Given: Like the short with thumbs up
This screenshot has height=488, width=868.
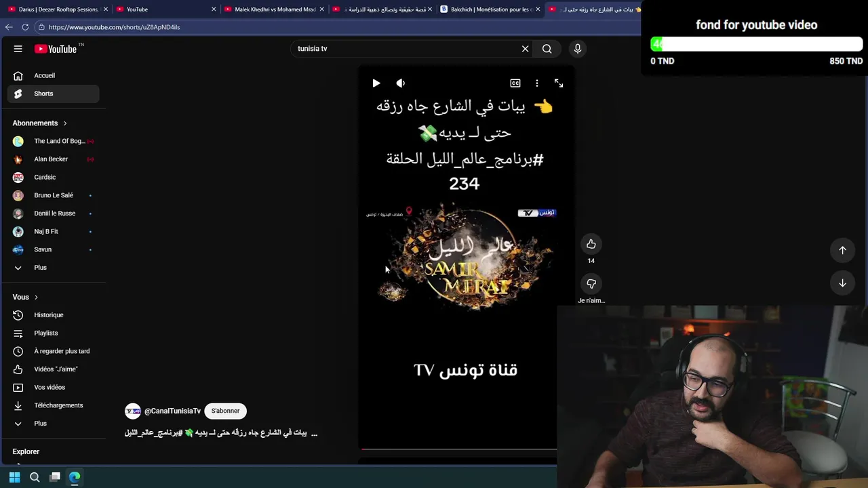Looking at the screenshot, I should tap(591, 244).
